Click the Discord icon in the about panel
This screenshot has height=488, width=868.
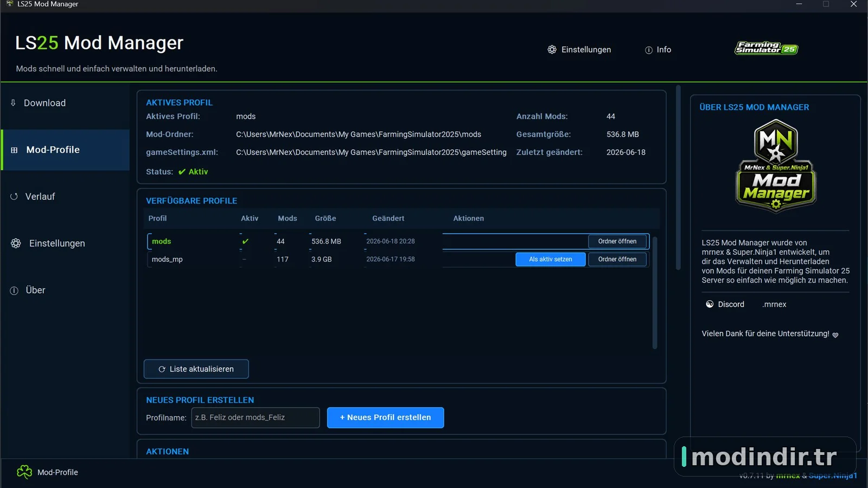tap(710, 304)
